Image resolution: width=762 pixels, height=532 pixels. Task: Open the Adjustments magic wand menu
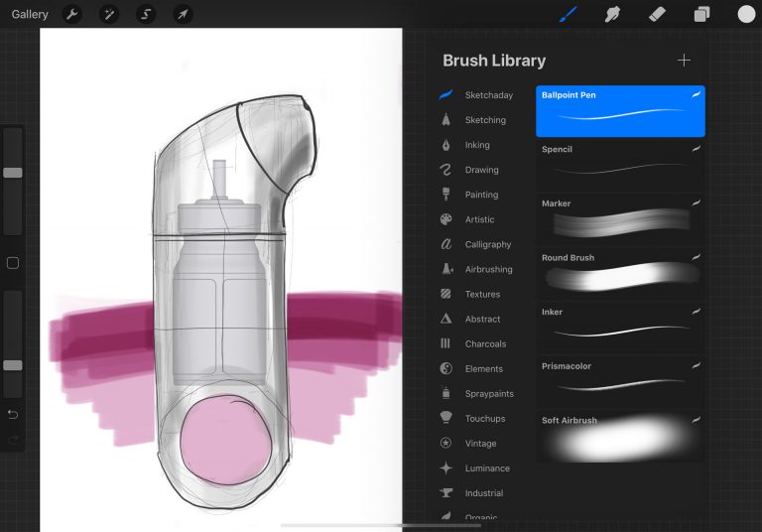[x=109, y=14]
